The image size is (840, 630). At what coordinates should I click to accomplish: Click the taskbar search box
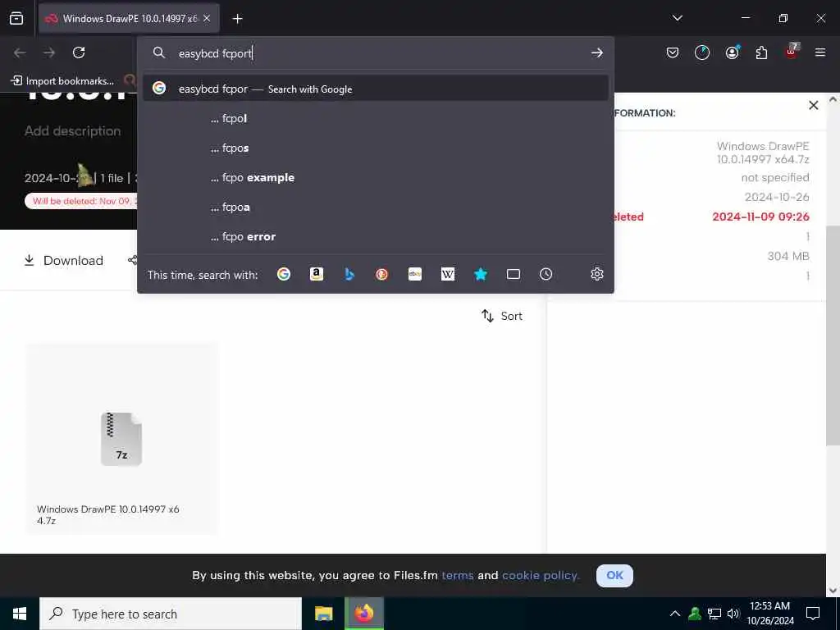(171, 614)
